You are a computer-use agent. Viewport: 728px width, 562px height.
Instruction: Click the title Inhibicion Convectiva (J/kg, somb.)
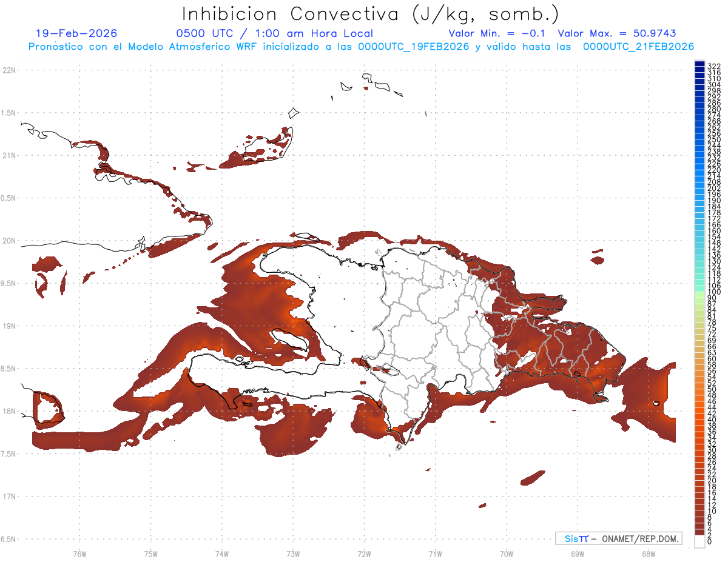click(x=371, y=14)
